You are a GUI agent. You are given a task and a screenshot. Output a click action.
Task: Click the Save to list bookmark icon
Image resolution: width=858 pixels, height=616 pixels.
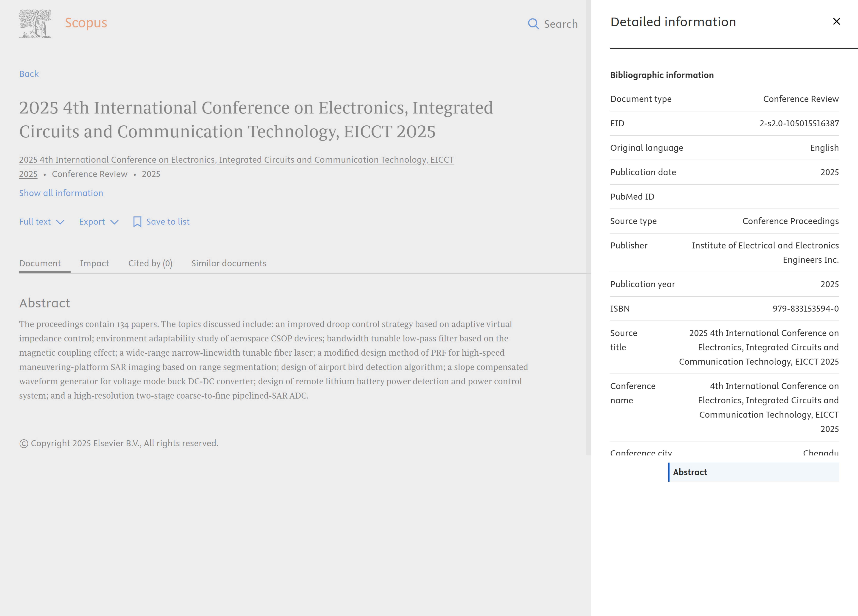137,222
